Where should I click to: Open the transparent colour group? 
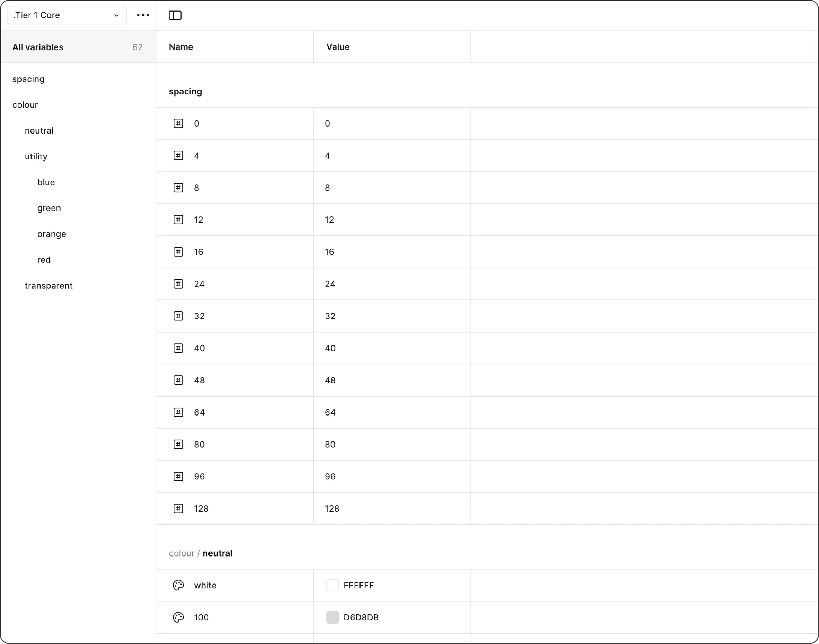pos(49,285)
